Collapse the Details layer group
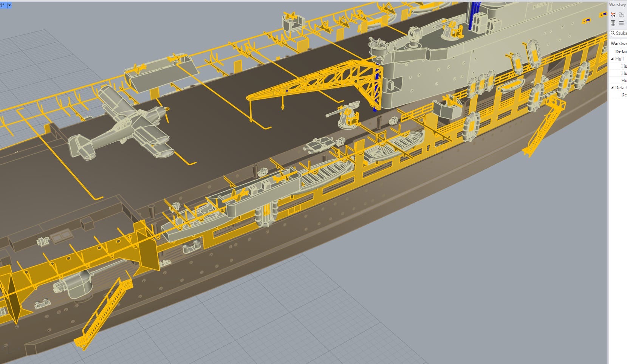 click(x=612, y=87)
